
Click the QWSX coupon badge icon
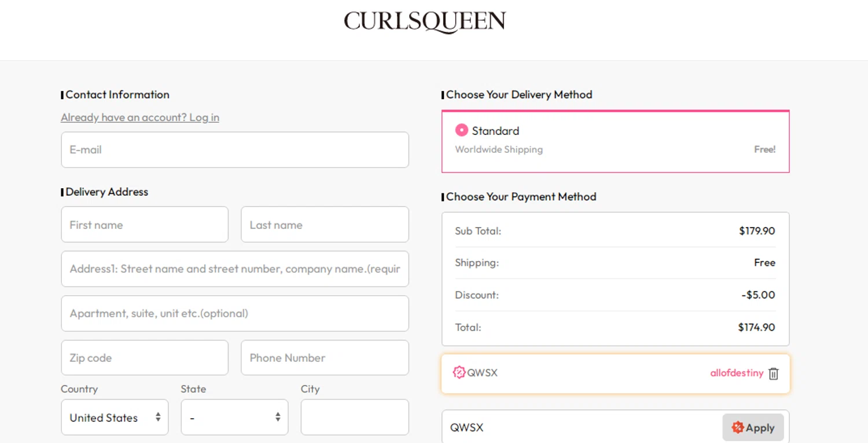pyautogui.click(x=459, y=372)
